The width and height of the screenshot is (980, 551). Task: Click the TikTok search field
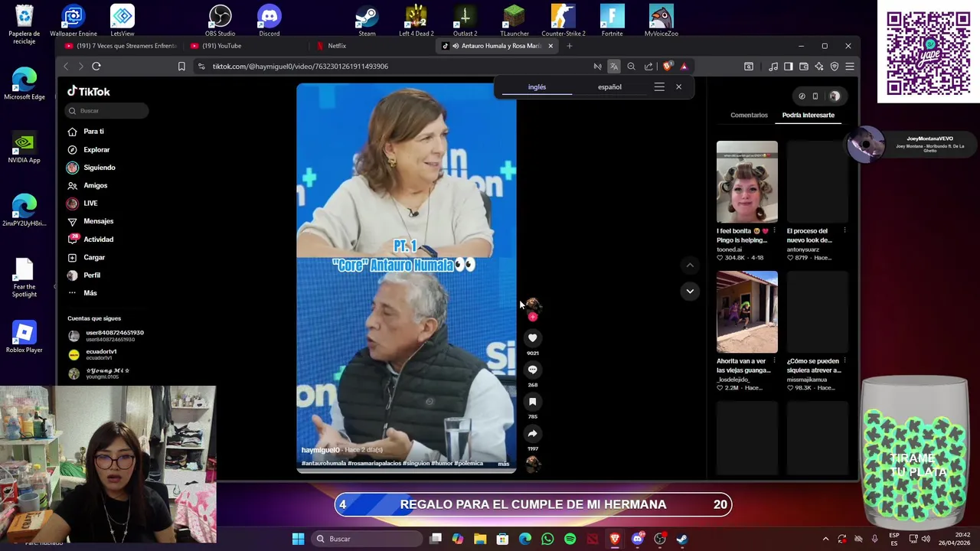106,111
